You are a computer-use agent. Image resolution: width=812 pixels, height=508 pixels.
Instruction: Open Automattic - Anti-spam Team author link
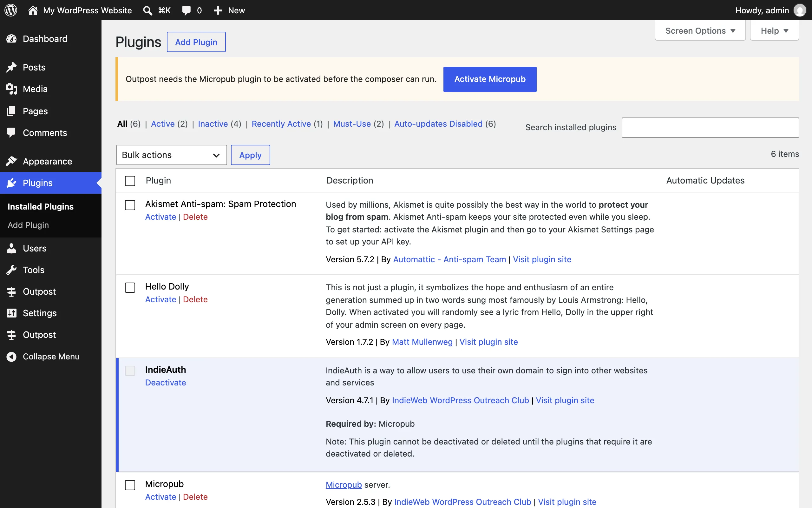449,259
